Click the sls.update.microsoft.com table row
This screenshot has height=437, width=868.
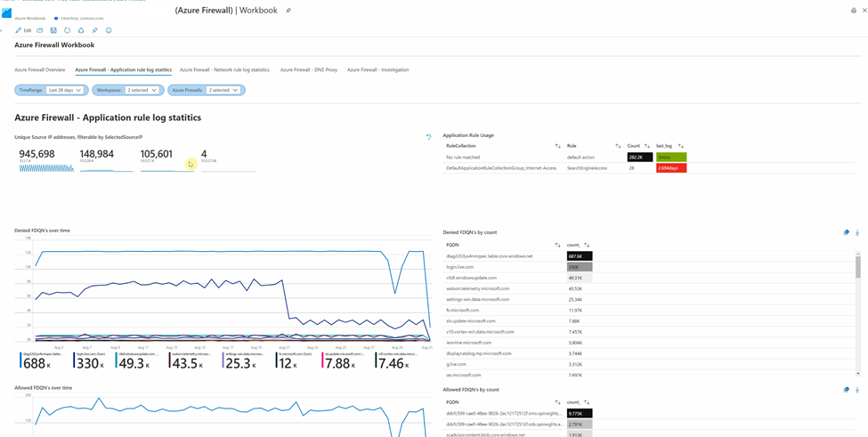[648, 320]
